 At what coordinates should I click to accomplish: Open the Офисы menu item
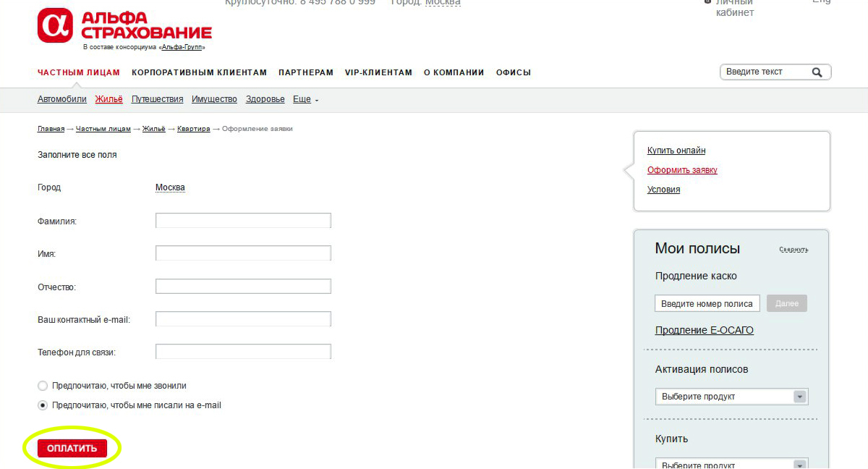[x=513, y=72]
